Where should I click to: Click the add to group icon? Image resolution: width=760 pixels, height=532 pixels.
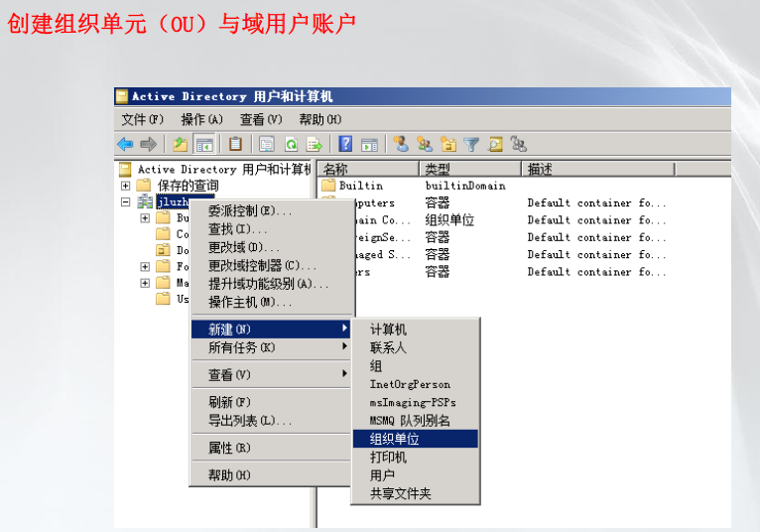[x=518, y=144]
